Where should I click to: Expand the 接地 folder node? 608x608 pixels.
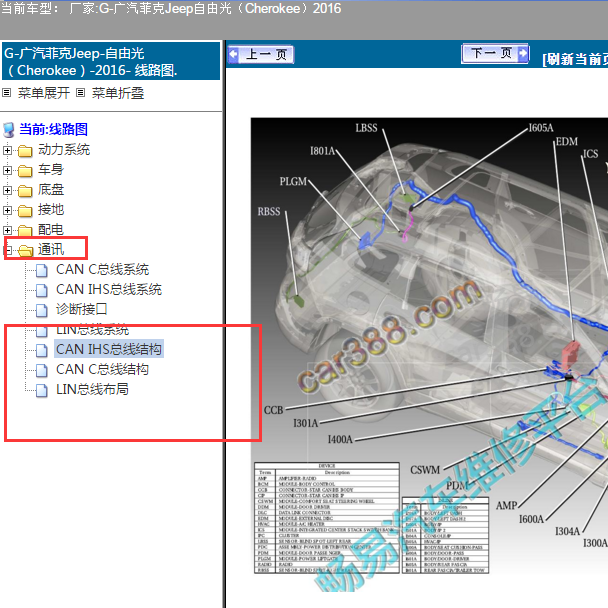7,211
